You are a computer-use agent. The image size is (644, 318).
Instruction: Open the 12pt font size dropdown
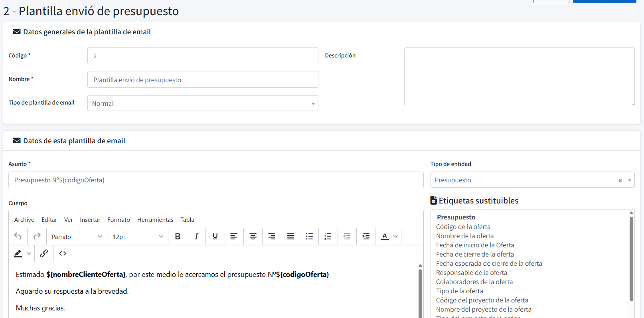click(x=138, y=237)
